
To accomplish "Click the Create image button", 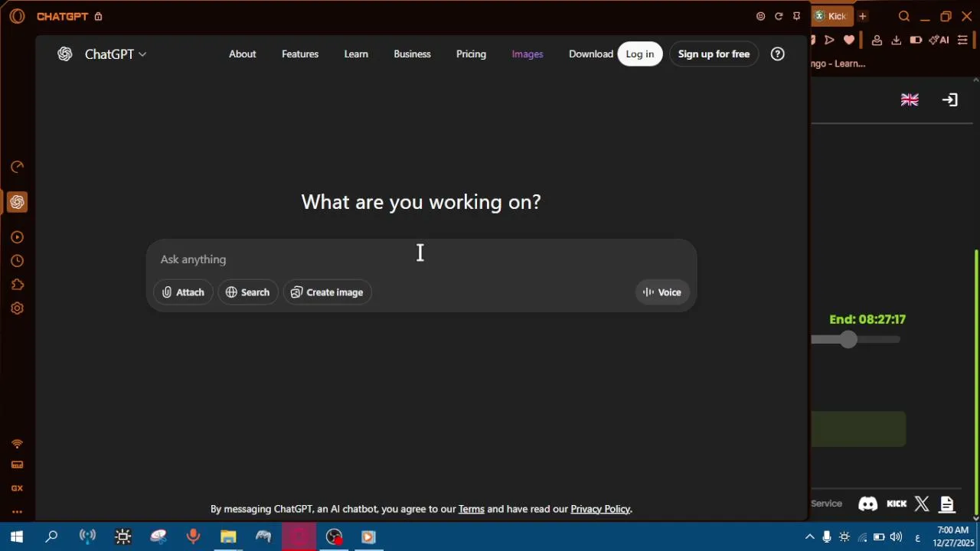I will click(x=327, y=292).
